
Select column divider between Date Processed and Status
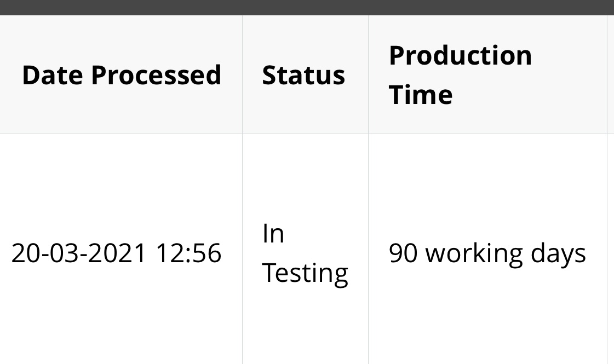(x=243, y=75)
